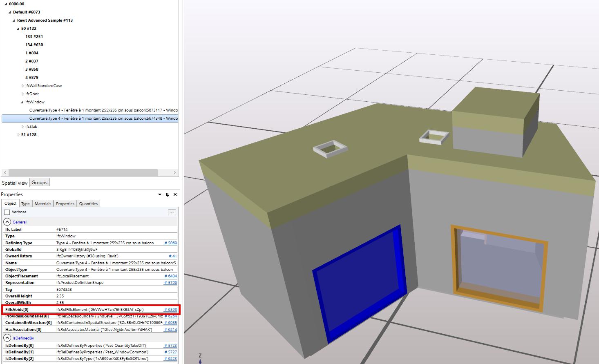
Task: Select tree item 2 #837
Action: click(x=32, y=61)
